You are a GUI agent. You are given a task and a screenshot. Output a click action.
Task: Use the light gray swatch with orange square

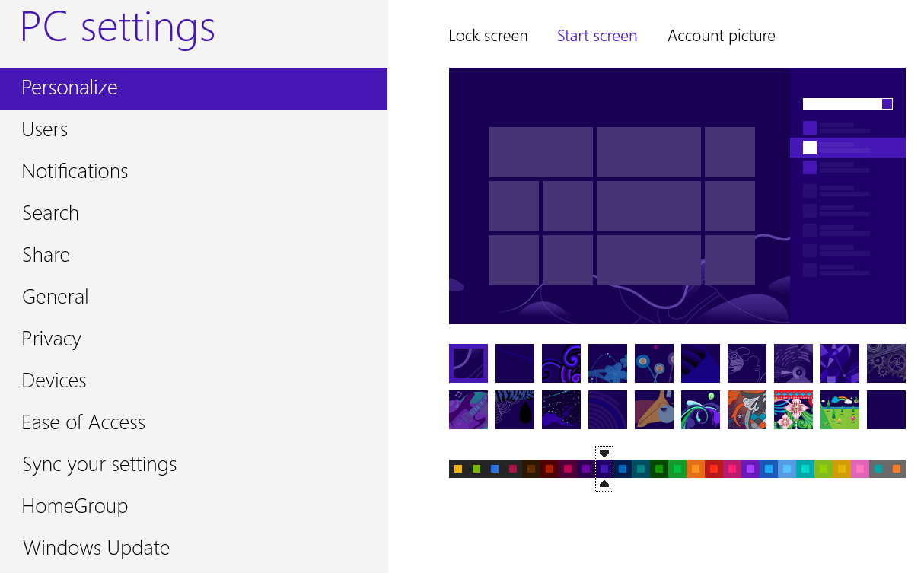click(x=897, y=469)
